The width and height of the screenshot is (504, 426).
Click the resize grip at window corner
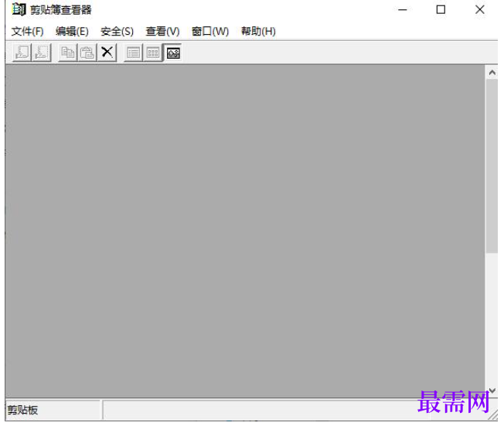(493, 416)
